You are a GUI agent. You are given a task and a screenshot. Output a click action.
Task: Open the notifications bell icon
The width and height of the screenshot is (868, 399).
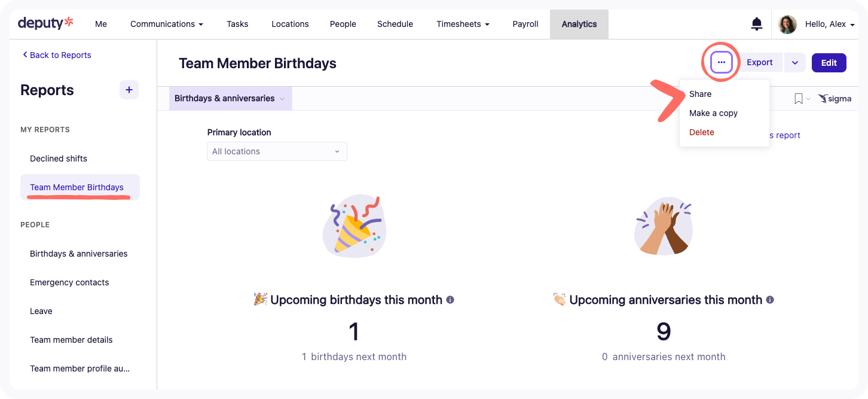[x=757, y=24]
